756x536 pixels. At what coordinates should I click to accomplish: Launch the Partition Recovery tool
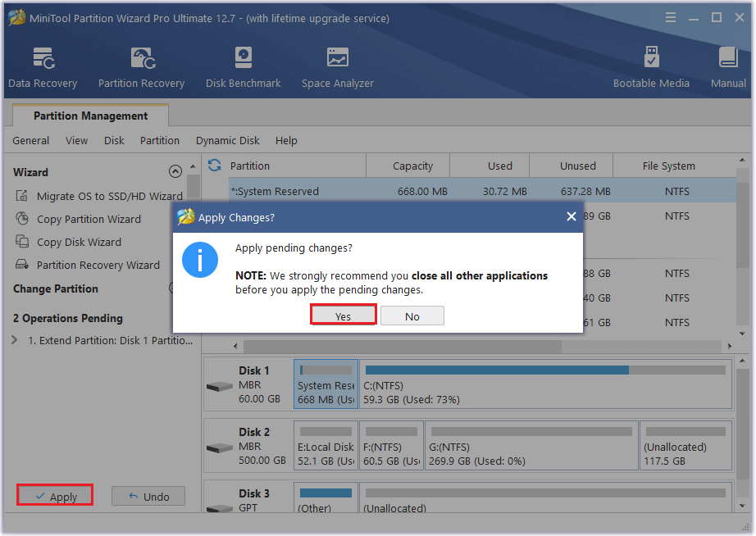(141, 67)
